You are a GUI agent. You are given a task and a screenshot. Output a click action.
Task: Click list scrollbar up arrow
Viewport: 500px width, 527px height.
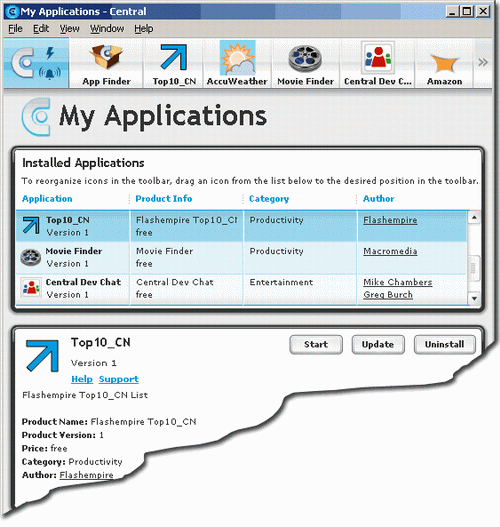pos(474,217)
